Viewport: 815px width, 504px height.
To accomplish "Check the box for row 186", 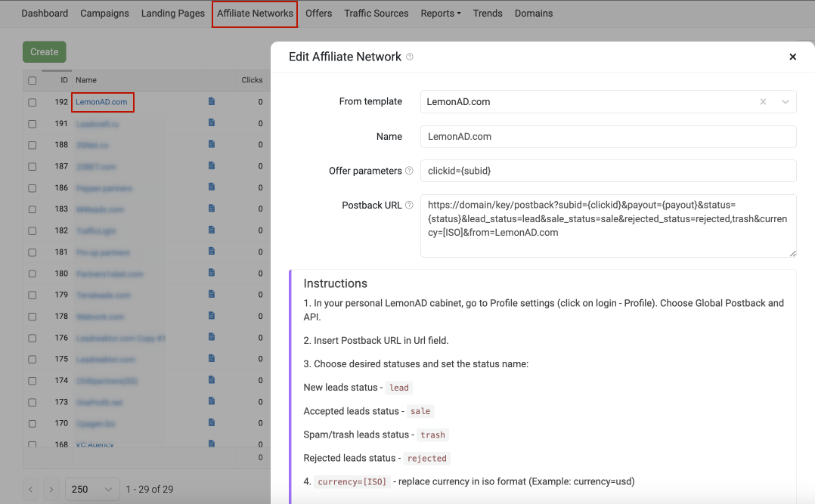I will click(33, 188).
